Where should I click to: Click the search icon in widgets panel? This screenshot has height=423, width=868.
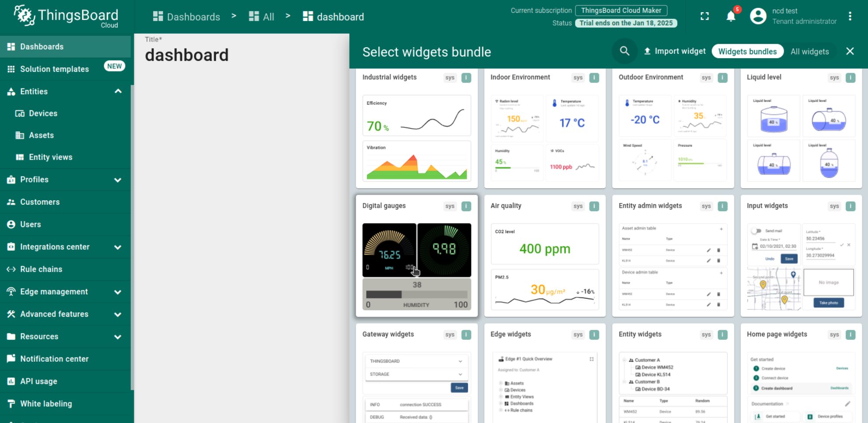(624, 51)
